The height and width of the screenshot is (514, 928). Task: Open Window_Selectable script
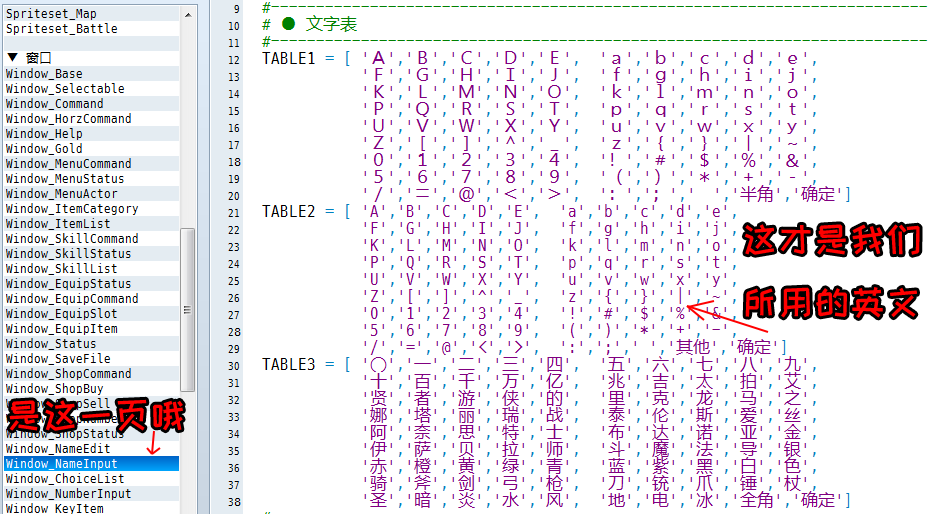(91, 88)
